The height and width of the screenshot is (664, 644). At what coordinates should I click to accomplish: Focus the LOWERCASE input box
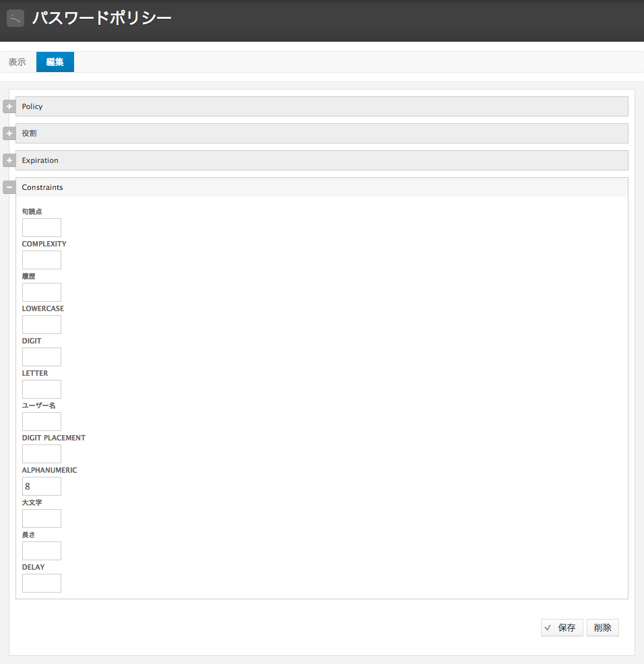[x=41, y=324]
